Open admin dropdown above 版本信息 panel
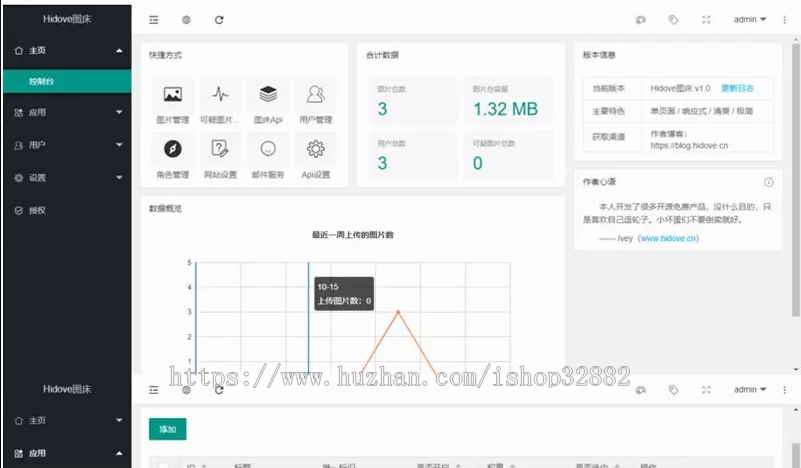 750,19
